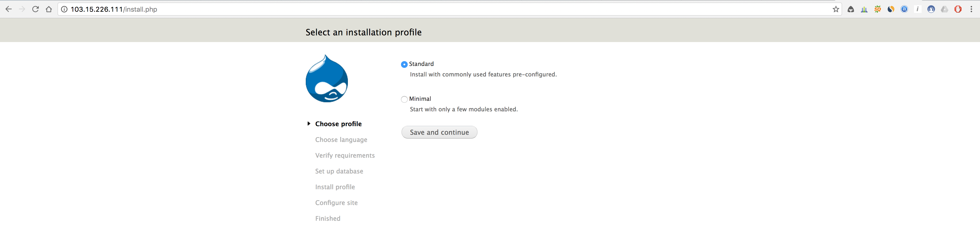Select the Standard installation profile
The width and height of the screenshot is (980, 237).
pyautogui.click(x=404, y=65)
